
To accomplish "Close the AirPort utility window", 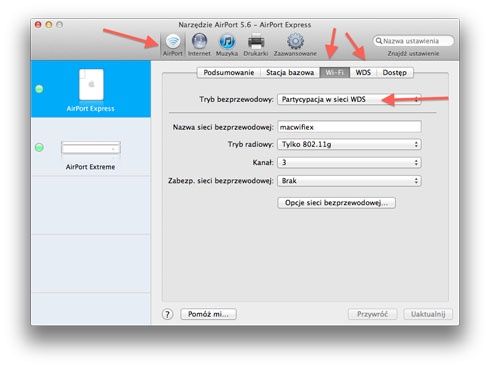I will point(38,25).
